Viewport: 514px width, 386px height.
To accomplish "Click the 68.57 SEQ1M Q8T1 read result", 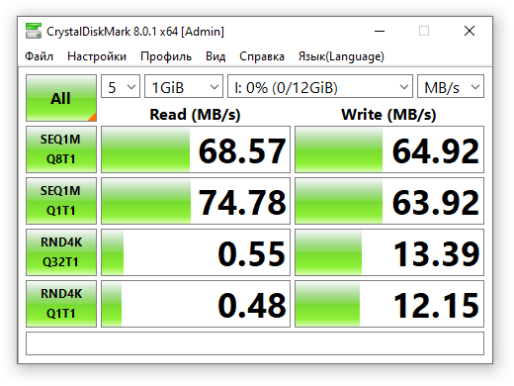I will (196, 149).
